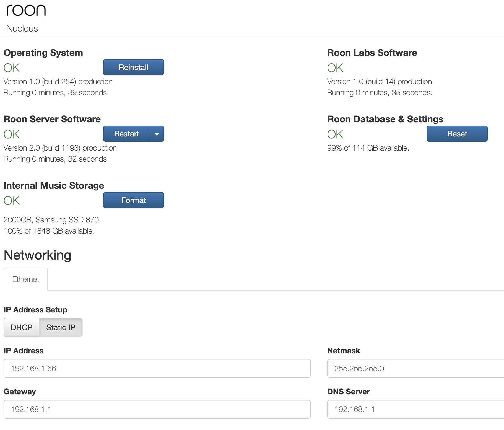This screenshot has height=430, width=504.
Task: Switch IP Address Setup to DHCP
Action: 22,327
